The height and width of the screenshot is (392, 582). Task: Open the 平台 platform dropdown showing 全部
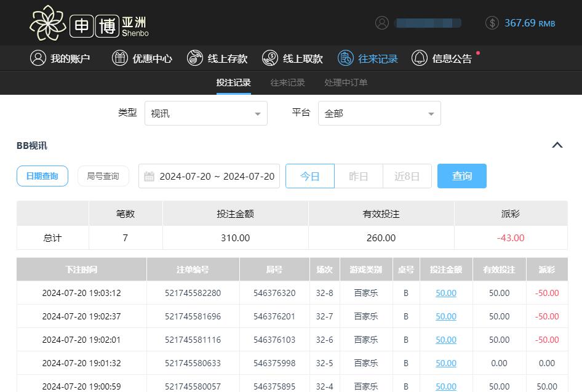click(380, 113)
